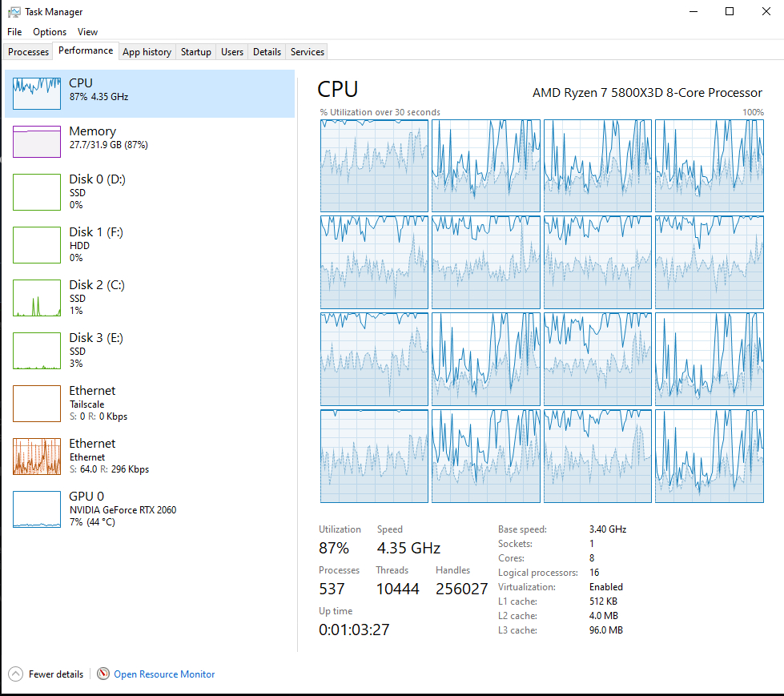
Task: Collapse view with Fewer details arrow
Action: pos(16,674)
